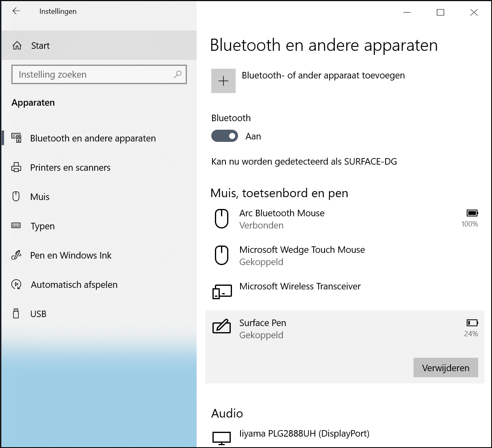492x448 pixels.
Task: Click the USB drive icon
Action: coord(16,313)
